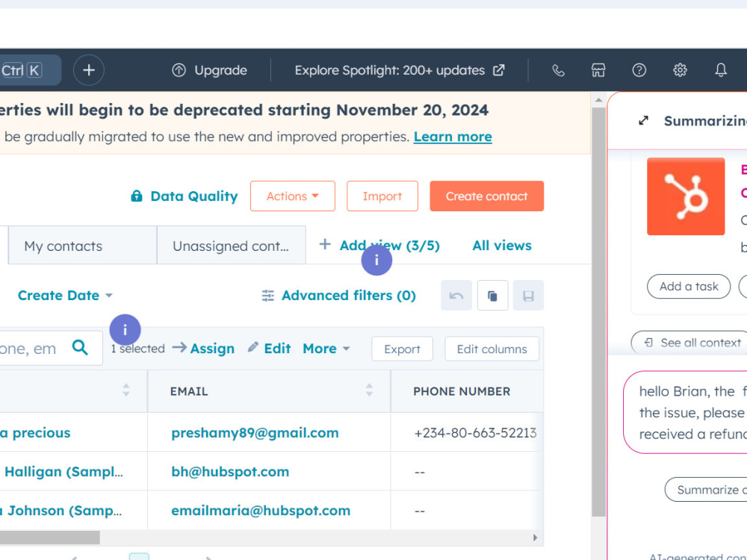
Task: Open the quick create plus button
Action: tap(89, 70)
